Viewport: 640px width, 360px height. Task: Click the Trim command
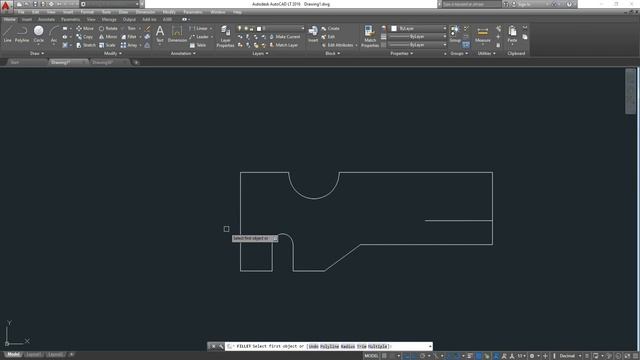(x=128, y=29)
